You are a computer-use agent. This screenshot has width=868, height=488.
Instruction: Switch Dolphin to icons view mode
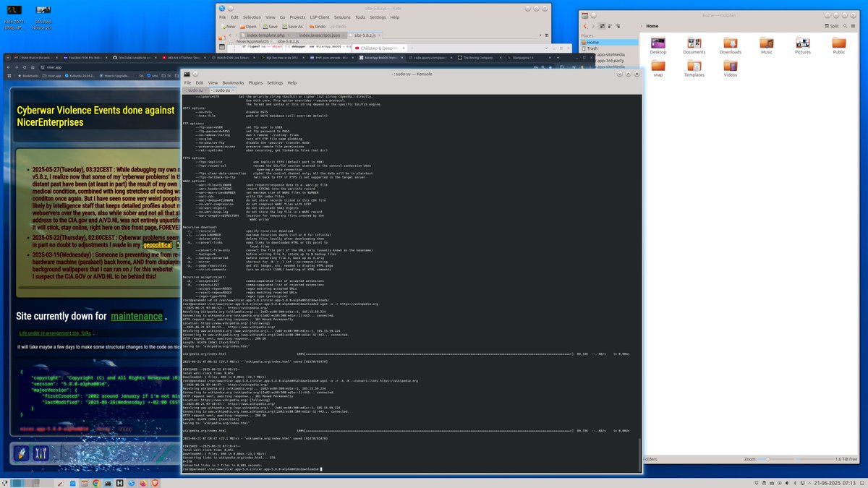click(x=602, y=26)
